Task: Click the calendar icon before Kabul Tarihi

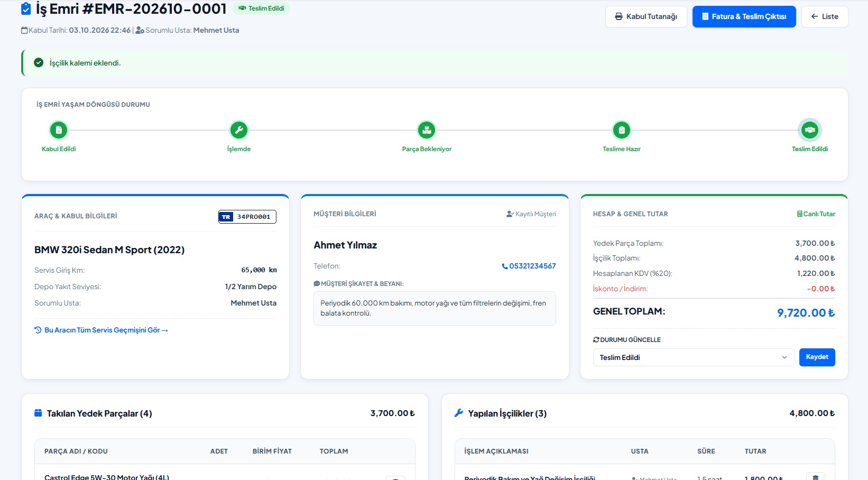Action: [24, 30]
